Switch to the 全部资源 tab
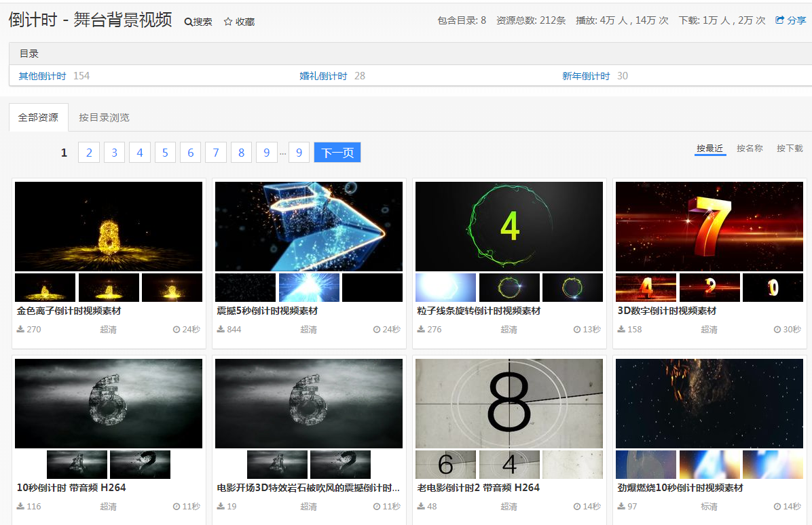Viewport: 812px width, 525px height. tap(38, 117)
